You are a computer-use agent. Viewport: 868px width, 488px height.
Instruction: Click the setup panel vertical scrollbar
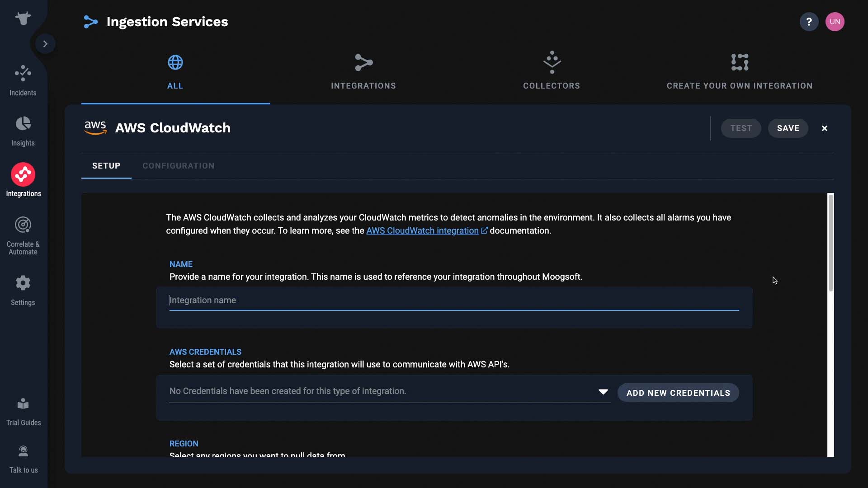830,243
